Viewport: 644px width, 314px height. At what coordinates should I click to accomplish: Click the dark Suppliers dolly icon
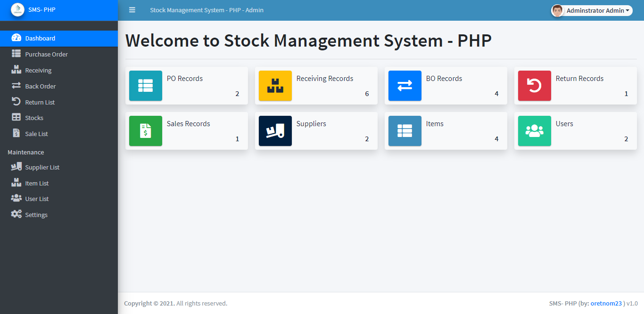click(x=275, y=131)
